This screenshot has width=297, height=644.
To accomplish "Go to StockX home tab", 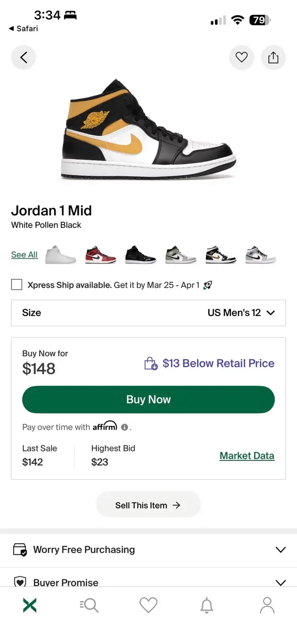I will click(30, 605).
